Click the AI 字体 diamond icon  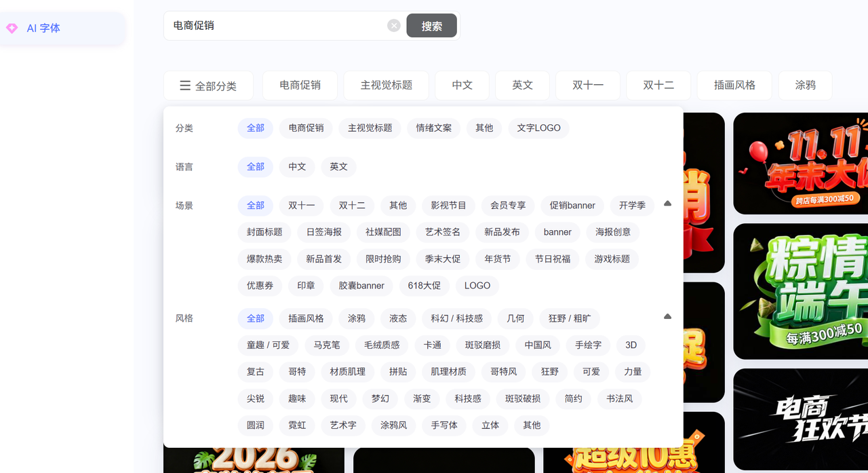tap(12, 29)
